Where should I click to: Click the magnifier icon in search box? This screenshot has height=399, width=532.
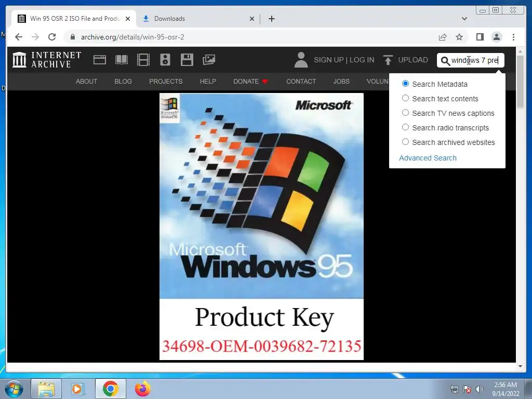pyautogui.click(x=445, y=61)
